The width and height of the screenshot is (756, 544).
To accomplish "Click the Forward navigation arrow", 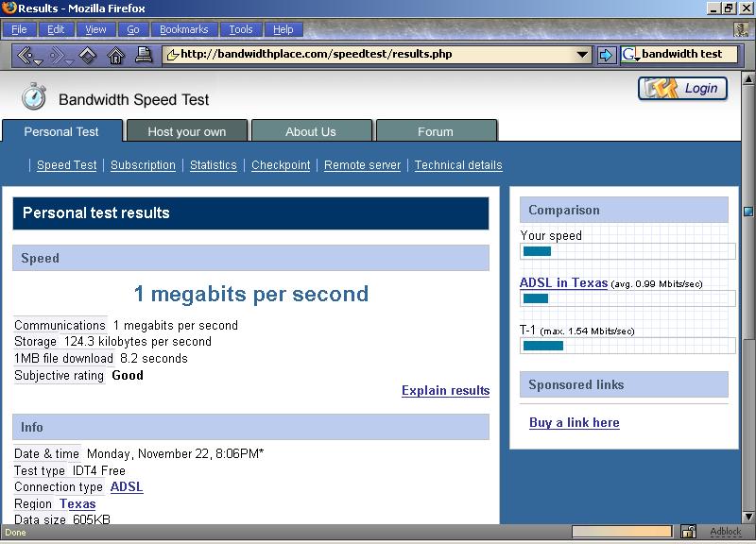I will 58,56.
